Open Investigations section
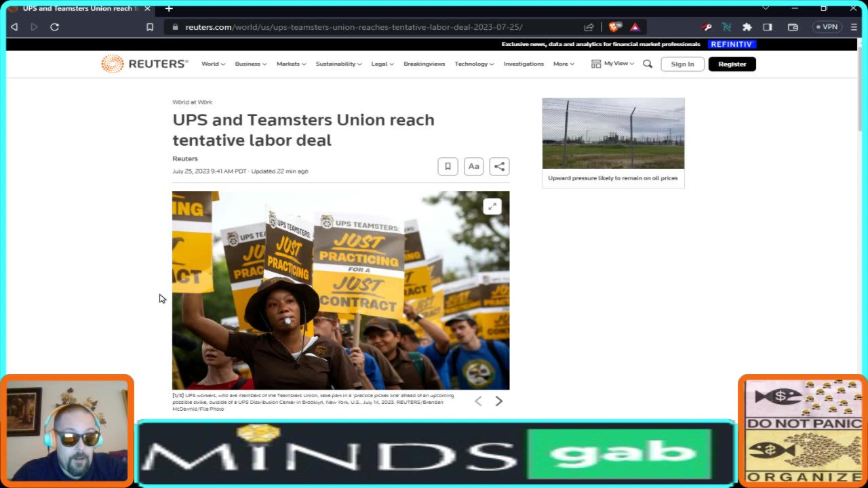 pos(524,64)
